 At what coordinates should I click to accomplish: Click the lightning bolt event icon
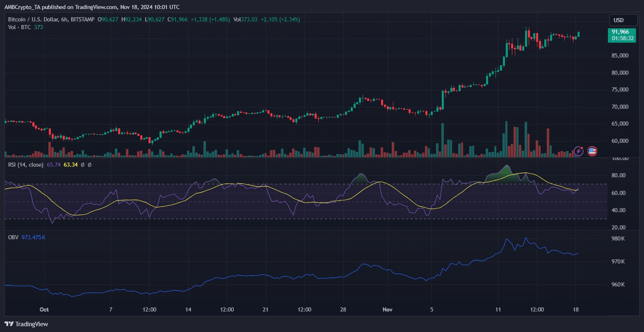[578, 151]
